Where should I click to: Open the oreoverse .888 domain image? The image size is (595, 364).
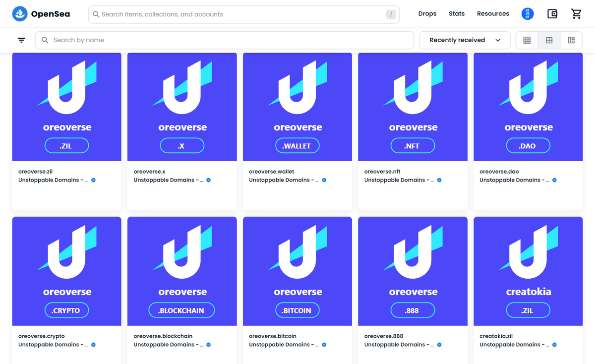(413, 271)
